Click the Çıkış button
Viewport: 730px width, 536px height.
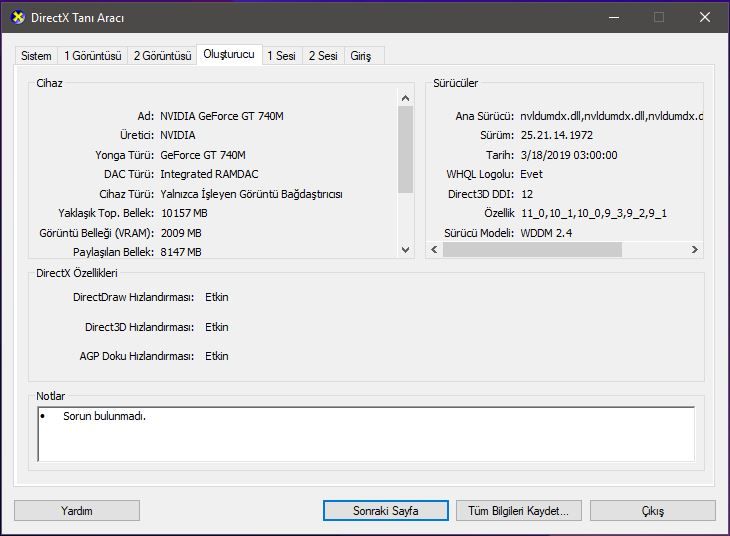coord(653,511)
